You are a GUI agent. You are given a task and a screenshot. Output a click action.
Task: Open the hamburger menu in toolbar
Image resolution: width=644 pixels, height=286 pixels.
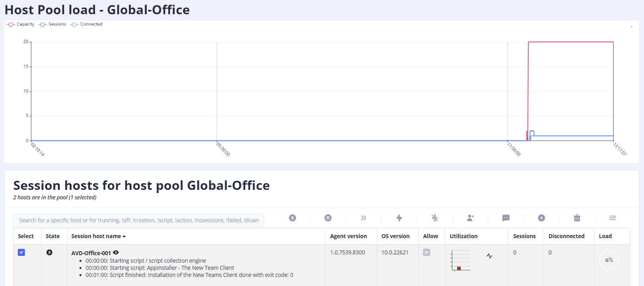tap(613, 218)
